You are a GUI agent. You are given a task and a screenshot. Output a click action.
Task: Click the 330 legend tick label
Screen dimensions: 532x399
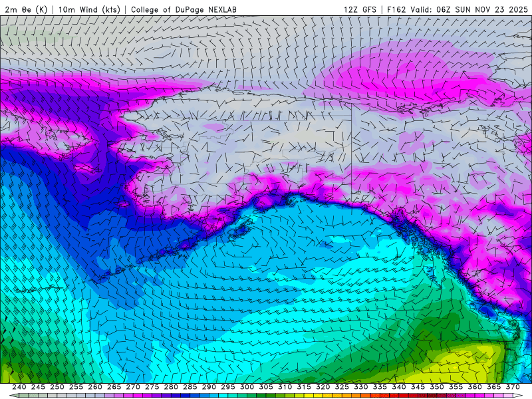point(361,387)
